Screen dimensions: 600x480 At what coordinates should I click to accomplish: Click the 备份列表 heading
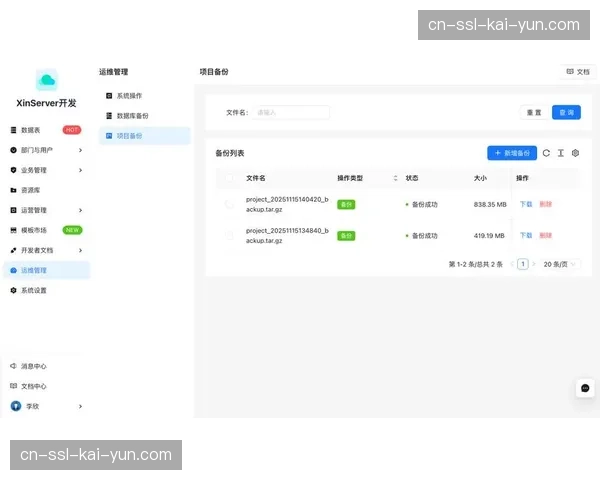230,153
